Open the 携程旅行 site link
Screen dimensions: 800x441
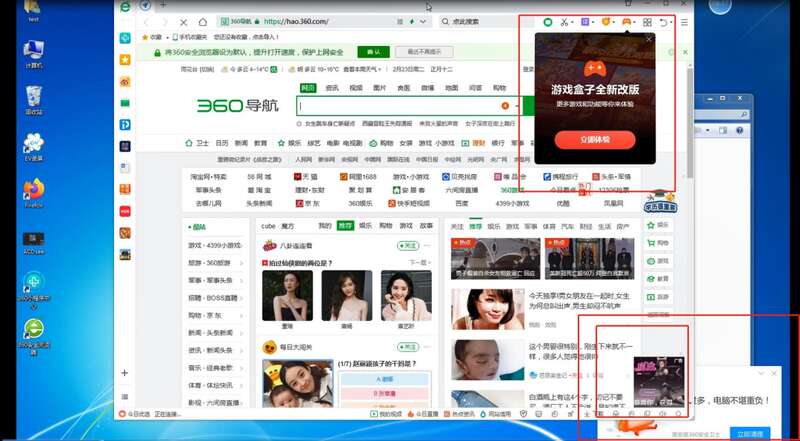click(x=560, y=177)
